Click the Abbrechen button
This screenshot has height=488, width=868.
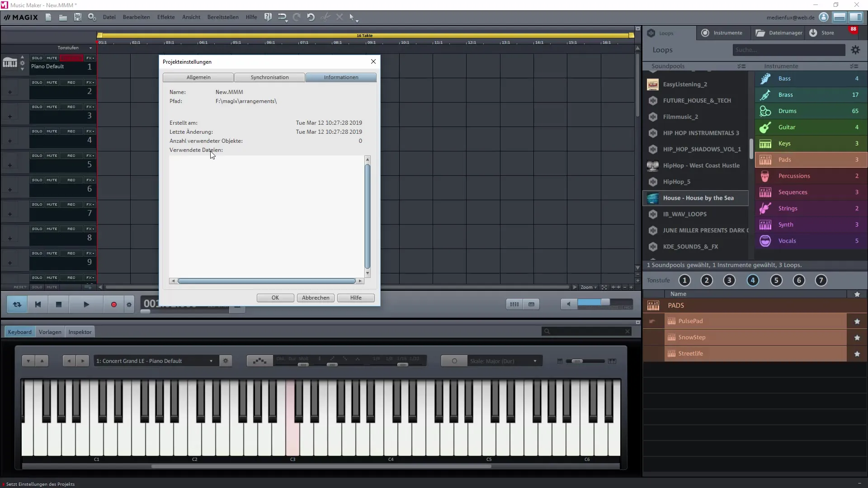pyautogui.click(x=316, y=298)
